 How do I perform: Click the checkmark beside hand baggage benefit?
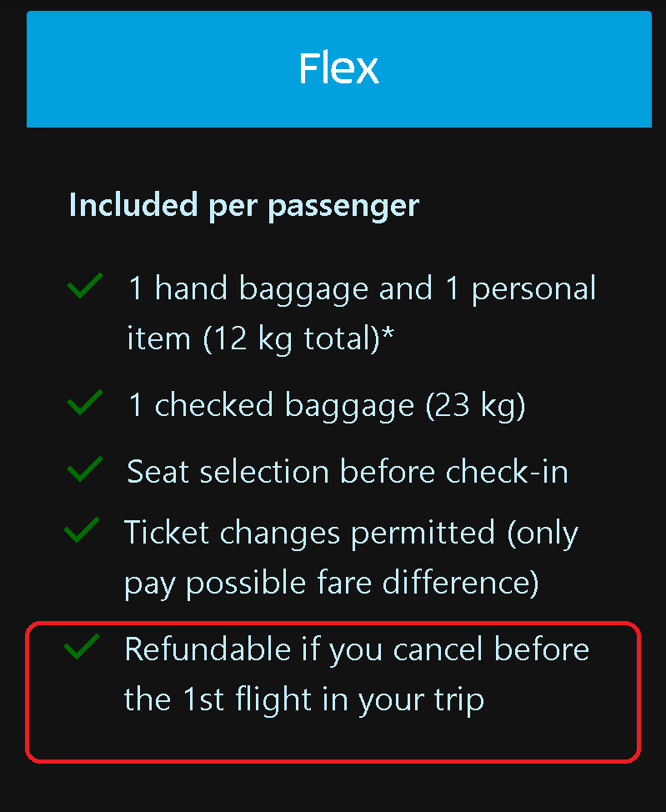84,286
